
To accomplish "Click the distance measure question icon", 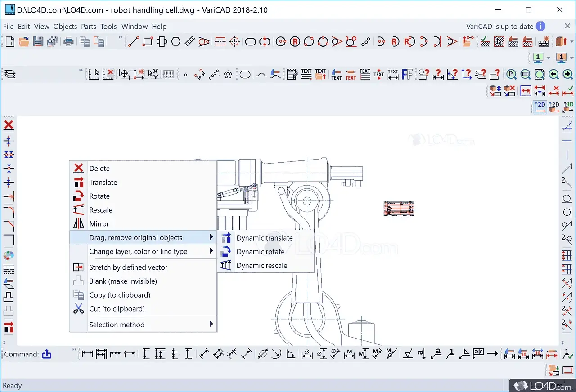I will pyautogui.click(x=438, y=74).
